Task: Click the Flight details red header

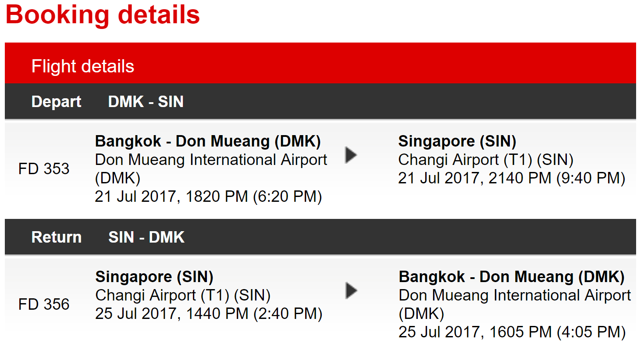Action: 320,63
